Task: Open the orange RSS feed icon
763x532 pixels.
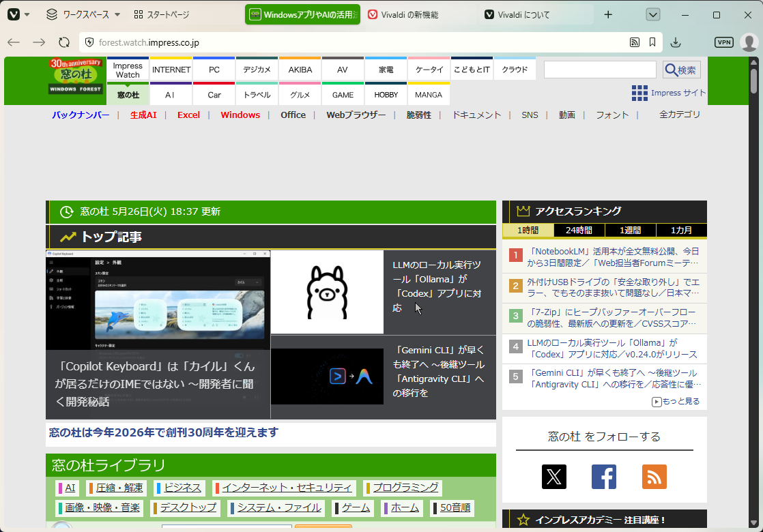Action: tap(654, 477)
